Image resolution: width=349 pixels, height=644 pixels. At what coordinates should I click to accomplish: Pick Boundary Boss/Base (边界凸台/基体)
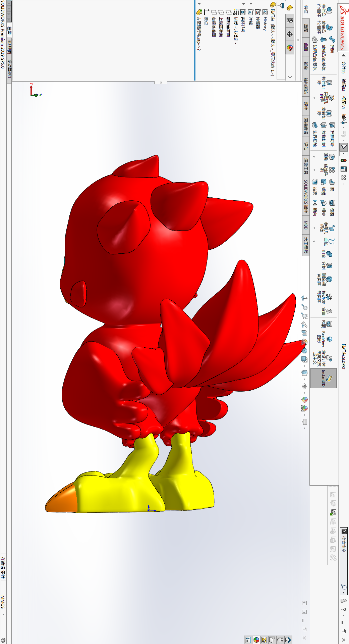[314, 54]
